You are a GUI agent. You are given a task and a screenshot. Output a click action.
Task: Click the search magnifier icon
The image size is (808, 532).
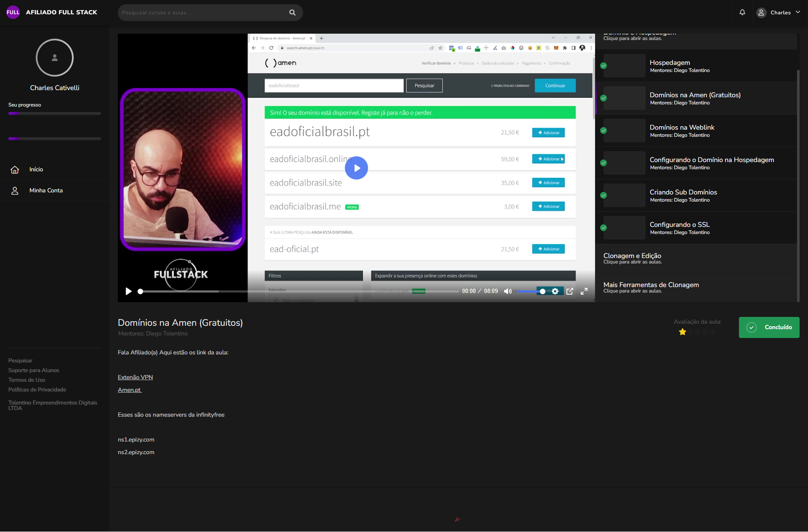(292, 13)
